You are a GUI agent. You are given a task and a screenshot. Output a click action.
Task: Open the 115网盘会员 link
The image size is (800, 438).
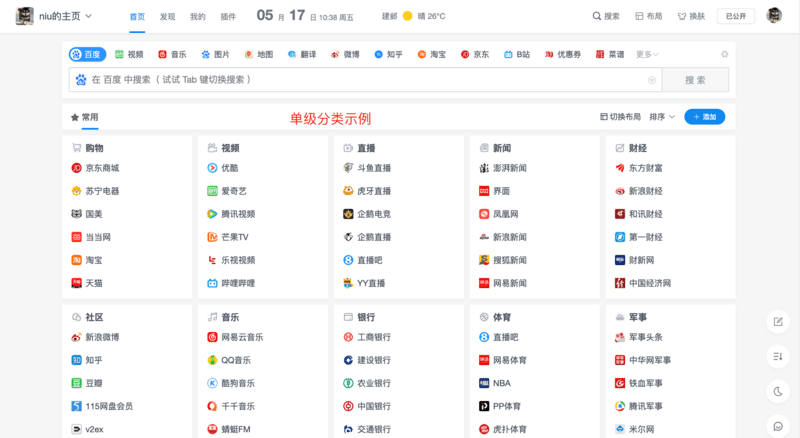[x=102, y=406]
